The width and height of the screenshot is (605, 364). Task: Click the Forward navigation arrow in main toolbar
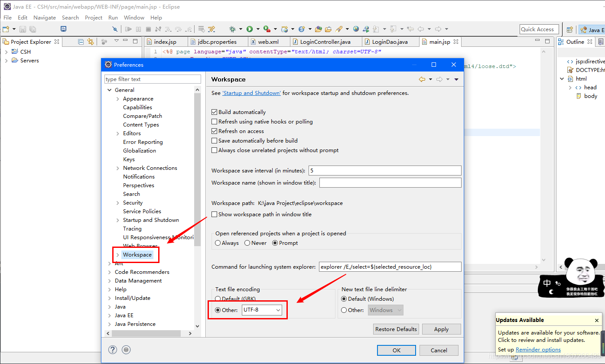click(x=438, y=29)
